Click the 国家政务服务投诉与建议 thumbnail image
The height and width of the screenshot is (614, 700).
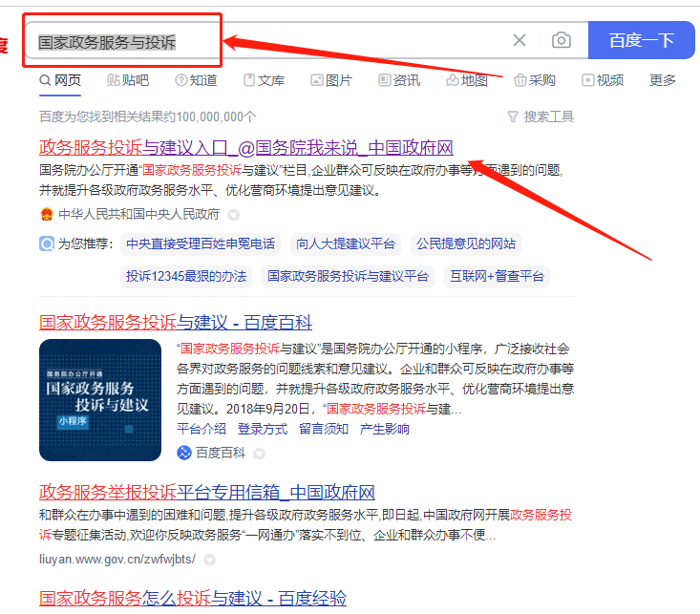click(x=100, y=399)
